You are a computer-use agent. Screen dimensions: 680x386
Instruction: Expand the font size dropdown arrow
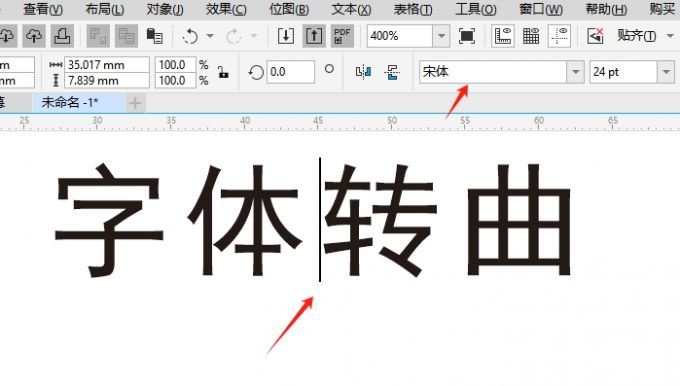[666, 72]
